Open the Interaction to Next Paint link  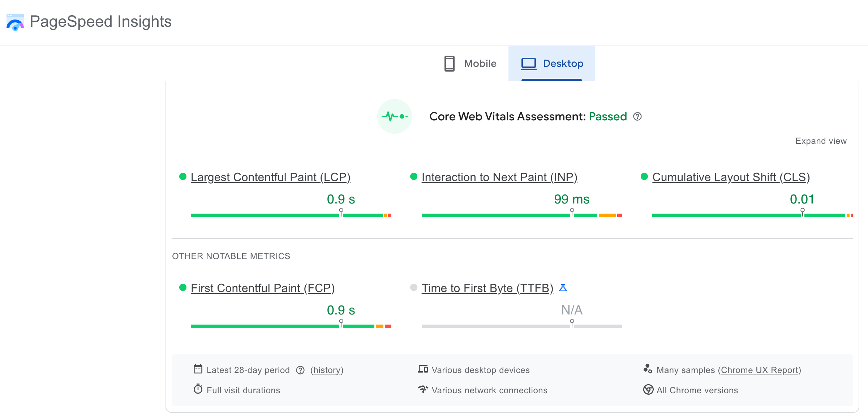pyautogui.click(x=499, y=177)
